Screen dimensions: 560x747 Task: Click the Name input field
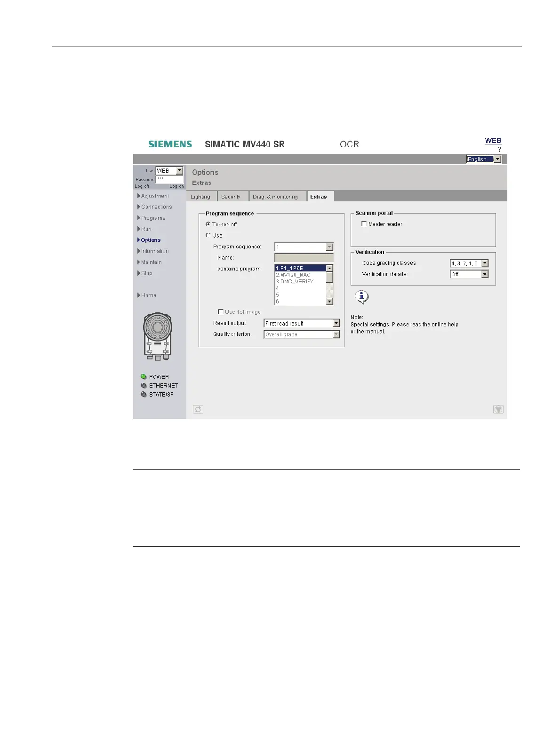[x=304, y=258]
